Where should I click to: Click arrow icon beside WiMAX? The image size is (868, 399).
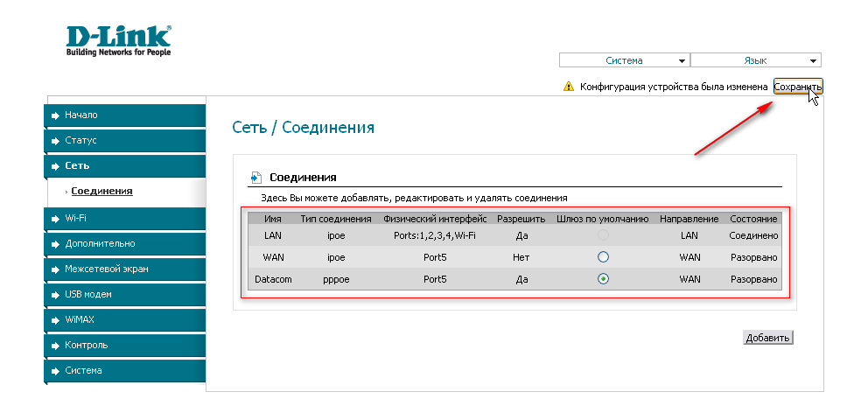(x=55, y=320)
